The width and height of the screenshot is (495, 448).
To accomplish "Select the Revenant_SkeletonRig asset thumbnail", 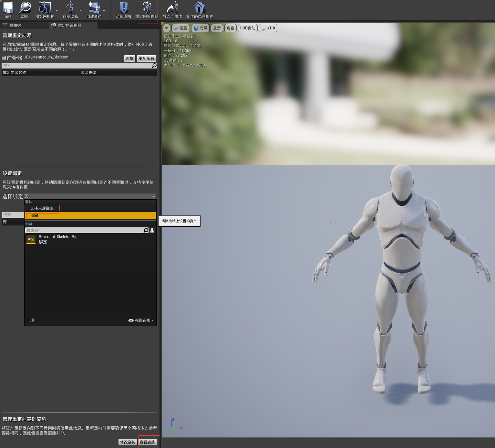I will (x=31, y=239).
